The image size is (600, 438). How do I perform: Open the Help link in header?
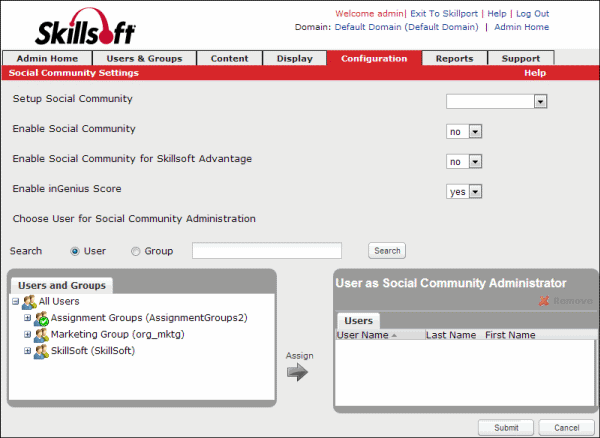[497, 14]
